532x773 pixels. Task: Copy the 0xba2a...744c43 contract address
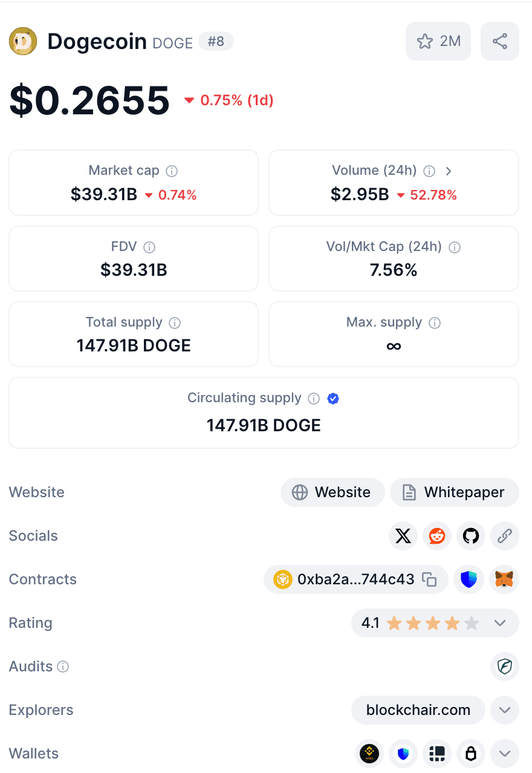[429, 579]
